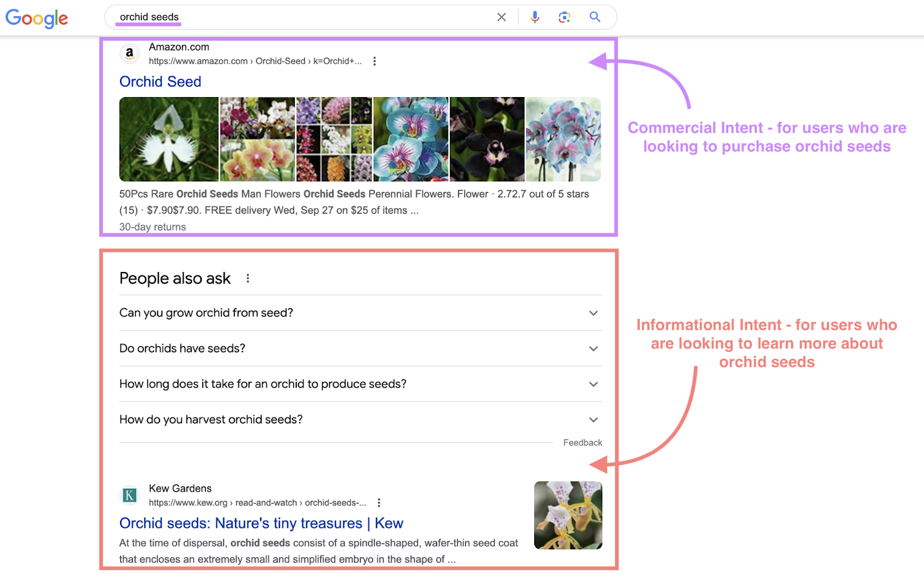Screen dimensions: 924x577
Task: Open People also ask options menu
Action: click(x=248, y=278)
